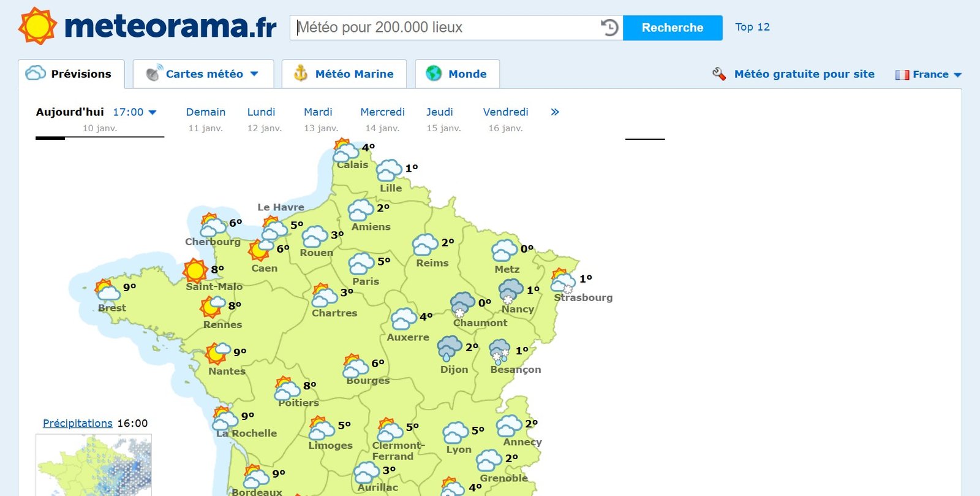The height and width of the screenshot is (496, 980).
Task: Click the search history clock icon
Action: coord(609,28)
